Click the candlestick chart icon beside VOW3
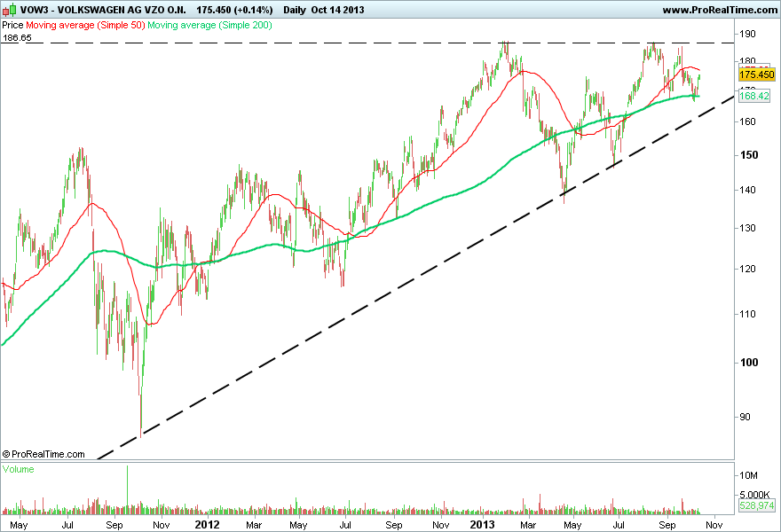The width and height of the screenshot is (781, 532). tap(10, 10)
